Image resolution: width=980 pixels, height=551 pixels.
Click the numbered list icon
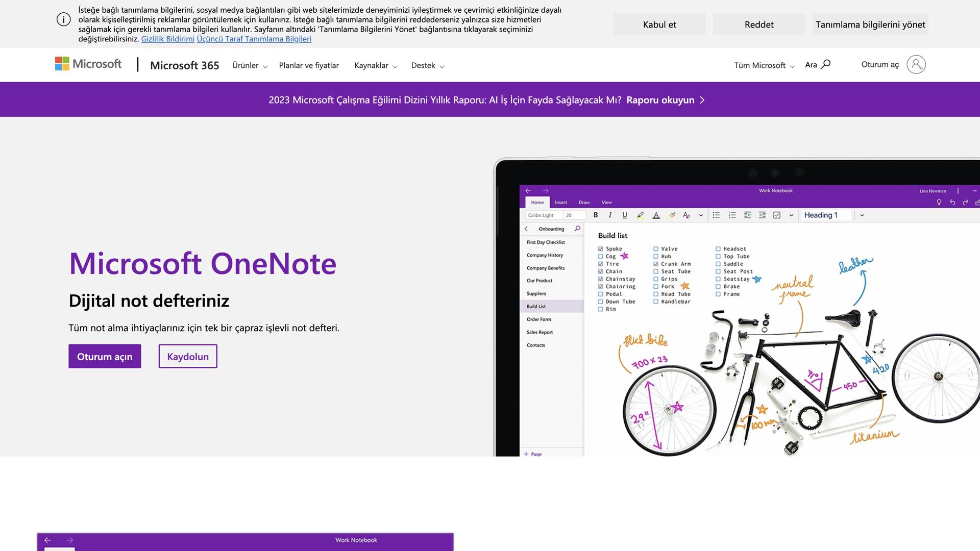pyautogui.click(x=732, y=215)
